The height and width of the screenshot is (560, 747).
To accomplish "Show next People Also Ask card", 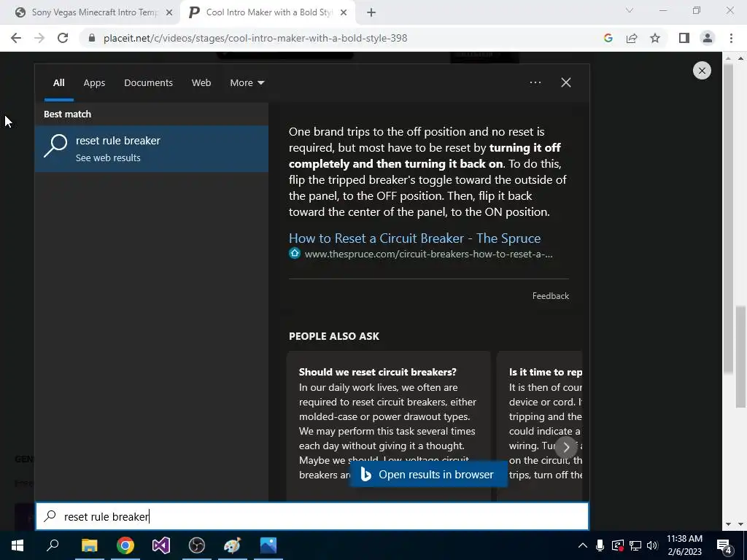I will (x=566, y=447).
